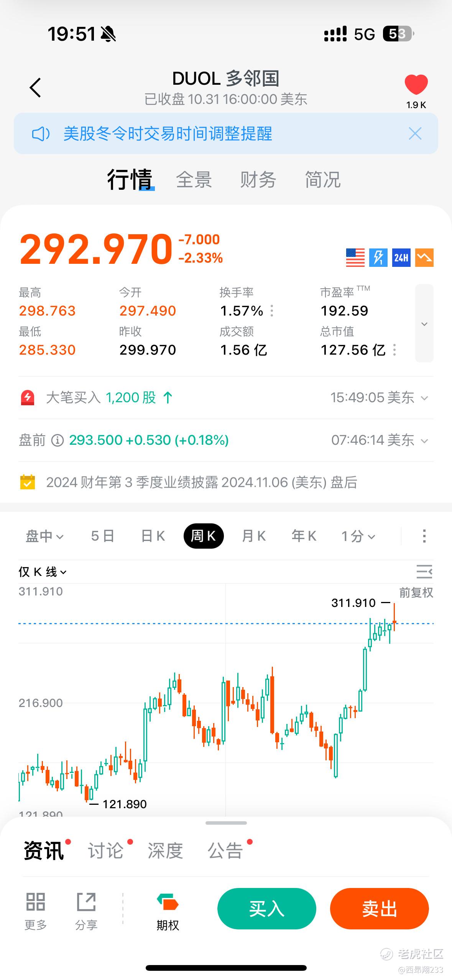Tap the US flag market icon
452x980 pixels.
(355, 257)
